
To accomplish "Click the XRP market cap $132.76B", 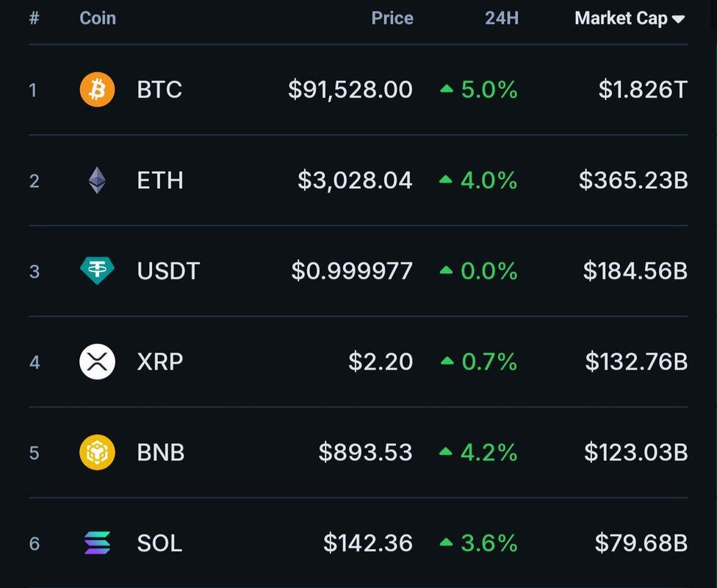I will pos(636,362).
